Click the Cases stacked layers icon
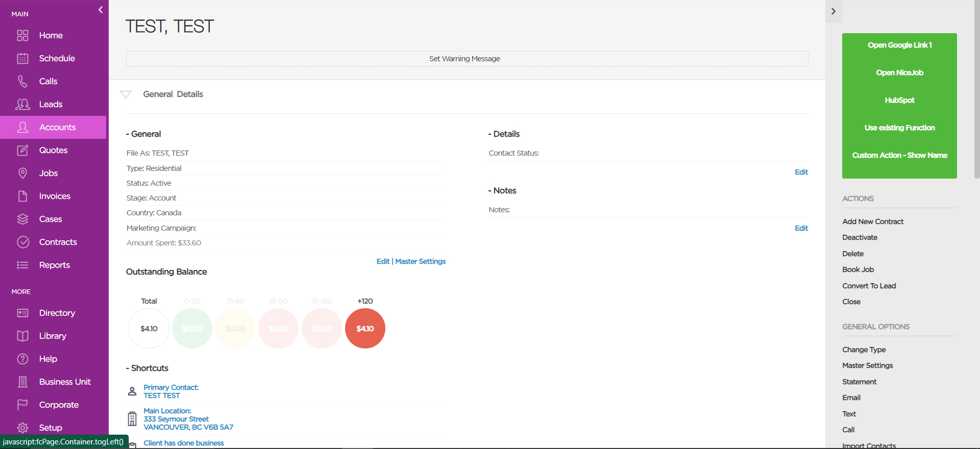The height and width of the screenshot is (449, 980). (22, 219)
